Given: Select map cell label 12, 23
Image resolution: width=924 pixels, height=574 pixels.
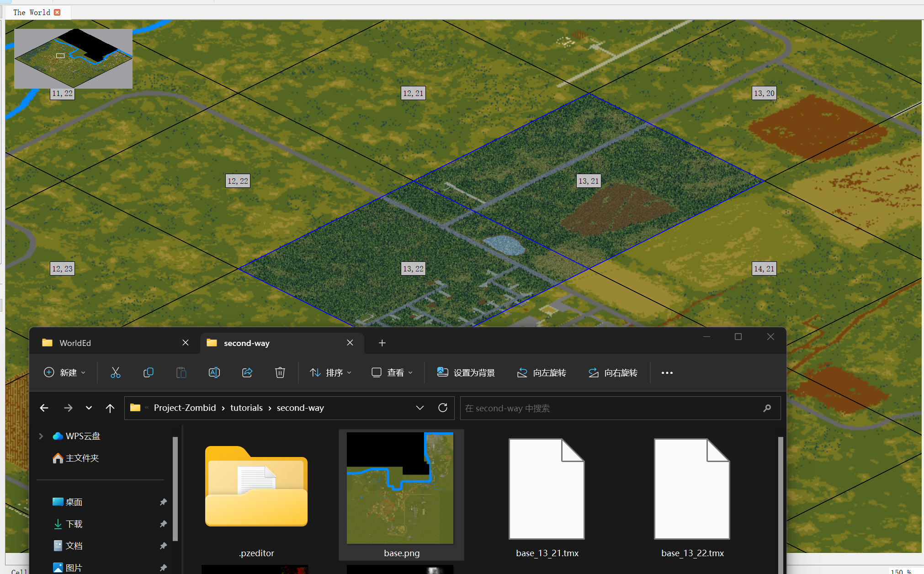Looking at the screenshot, I should click(63, 269).
